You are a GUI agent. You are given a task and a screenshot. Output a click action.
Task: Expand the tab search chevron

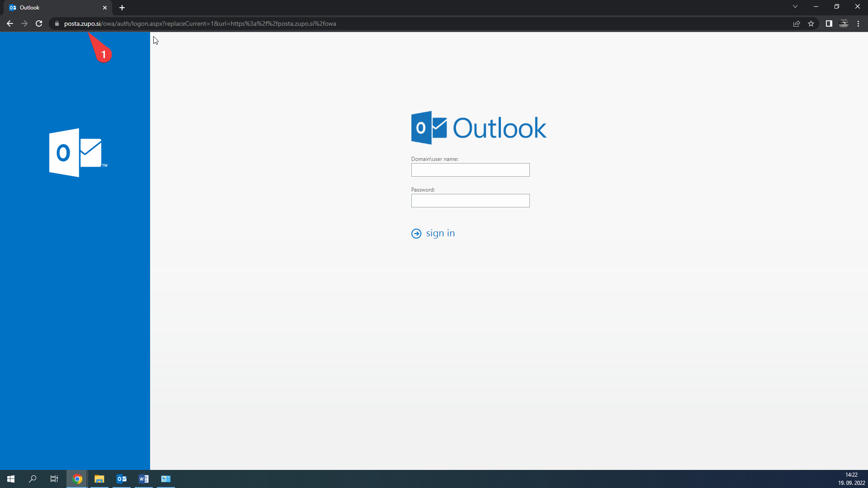pos(795,7)
